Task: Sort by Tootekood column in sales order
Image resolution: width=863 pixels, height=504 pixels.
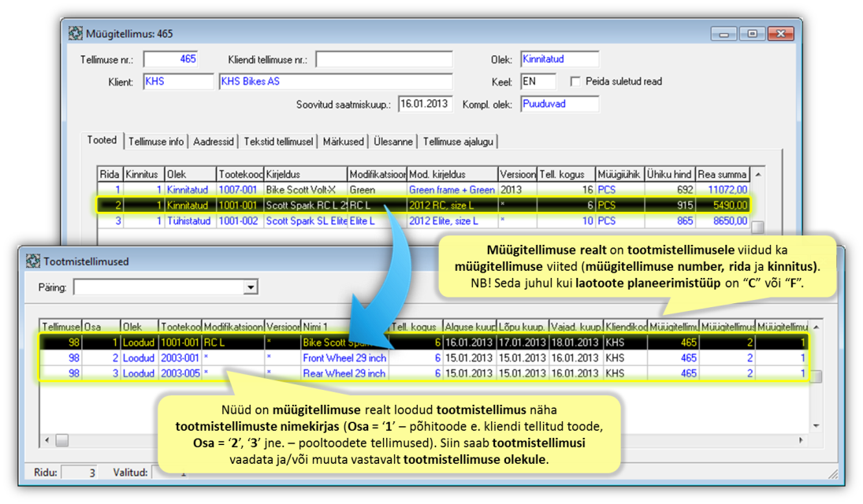Action: click(x=240, y=174)
